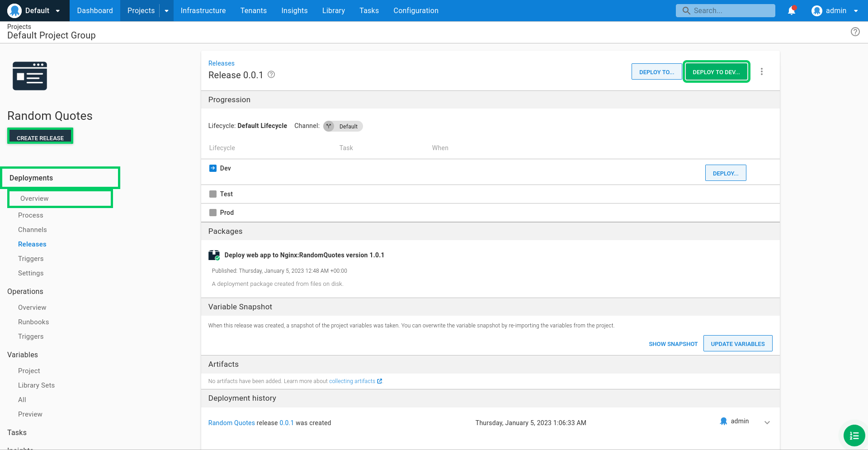
Task: Expand the deployment history entry chevron
Action: click(767, 422)
